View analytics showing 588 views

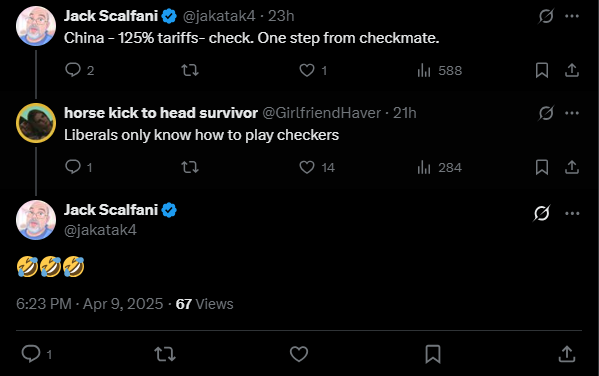pos(440,70)
